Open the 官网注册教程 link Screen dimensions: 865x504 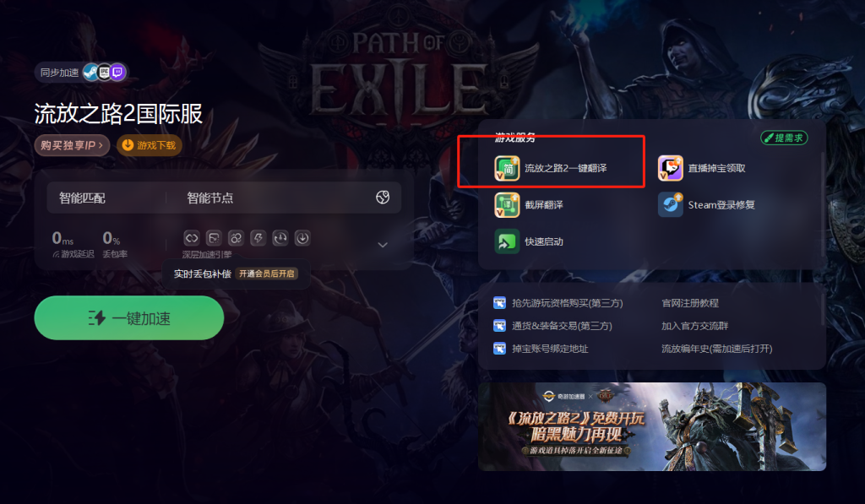pyautogui.click(x=690, y=303)
